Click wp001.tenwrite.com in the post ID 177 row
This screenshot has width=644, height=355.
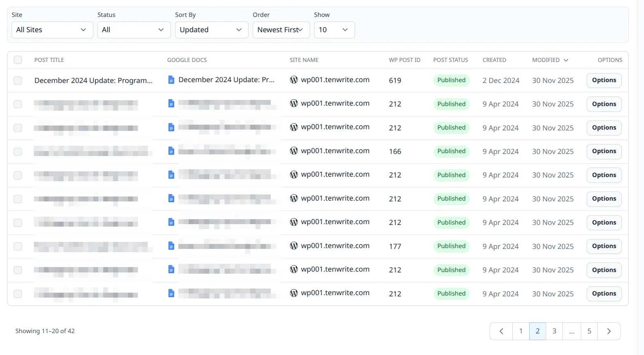coord(335,246)
